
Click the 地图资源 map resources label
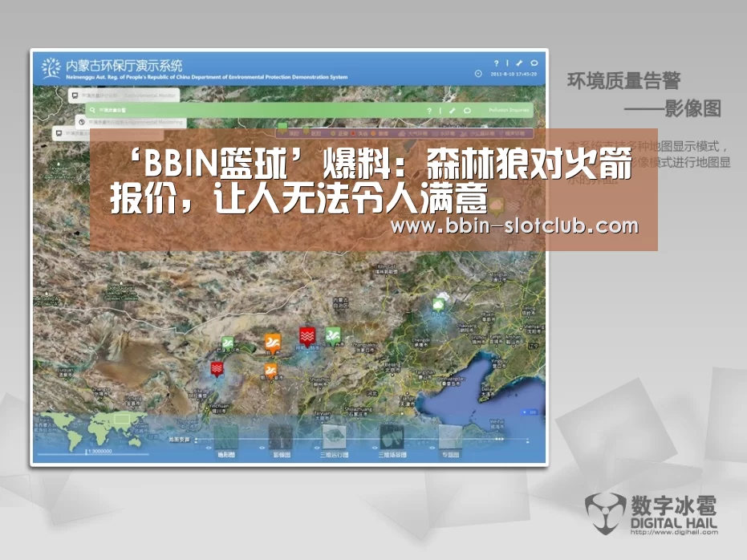(179, 440)
